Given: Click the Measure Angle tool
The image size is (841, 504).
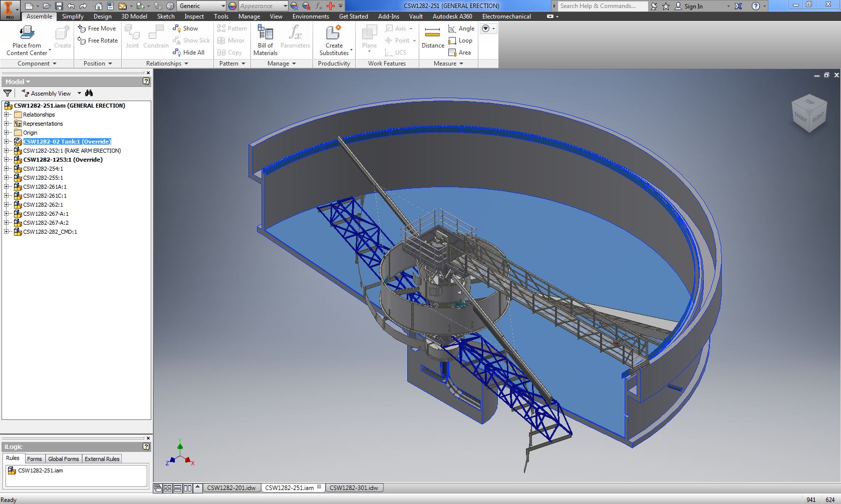Looking at the screenshot, I should (x=461, y=29).
